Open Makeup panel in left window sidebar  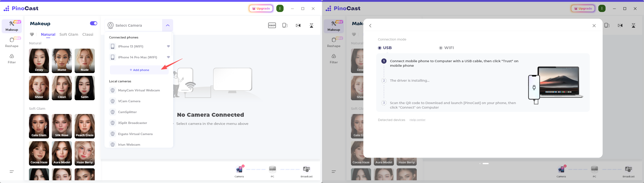(12, 26)
